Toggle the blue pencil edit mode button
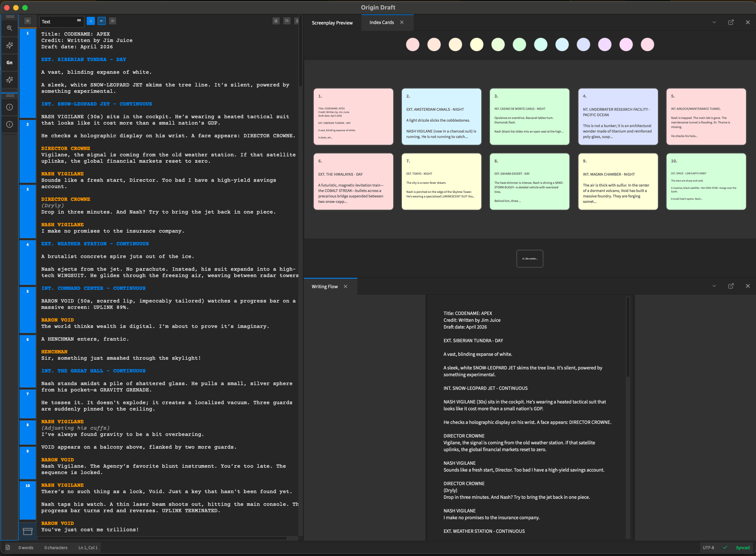This screenshot has height=556, width=756. (x=91, y=21)
